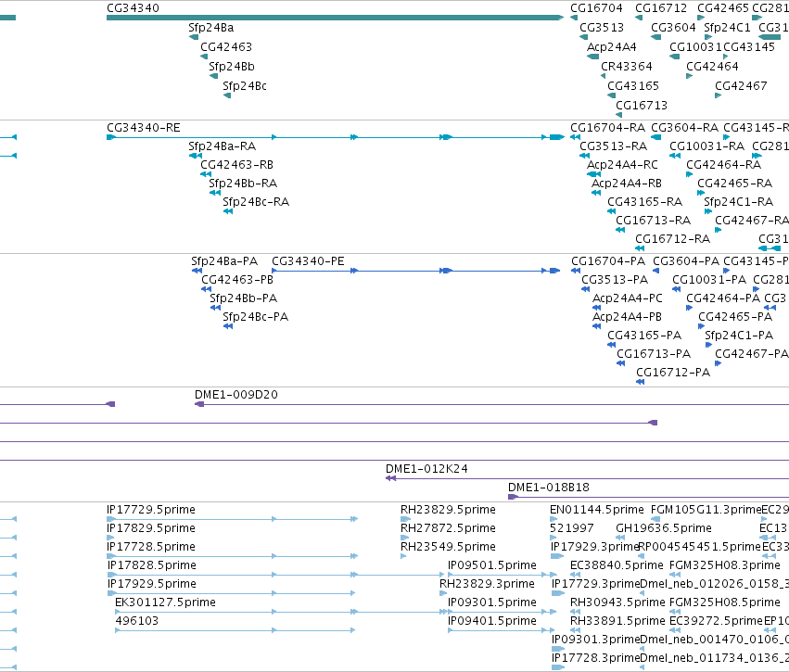Open the CG42463 gene feature
The image size is (789, 672).
point(203,57)
